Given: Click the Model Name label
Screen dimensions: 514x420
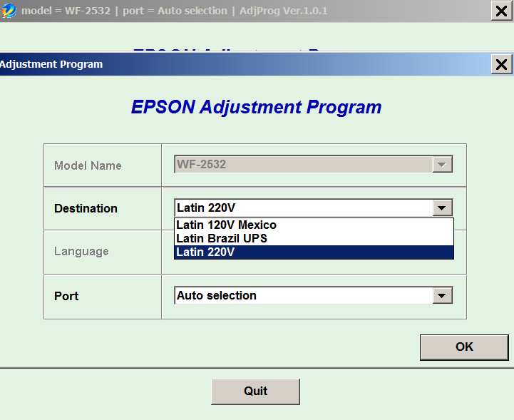Looking at the screenshot, I should (88, 165).
